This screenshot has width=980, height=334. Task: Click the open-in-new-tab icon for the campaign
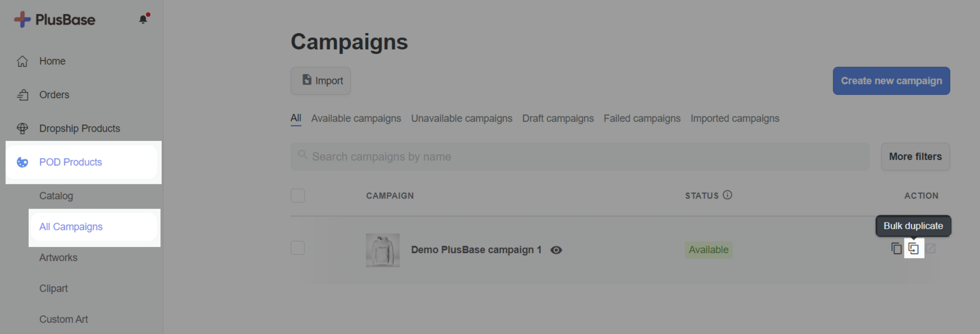pyautogui.click(x=931, y=248)
